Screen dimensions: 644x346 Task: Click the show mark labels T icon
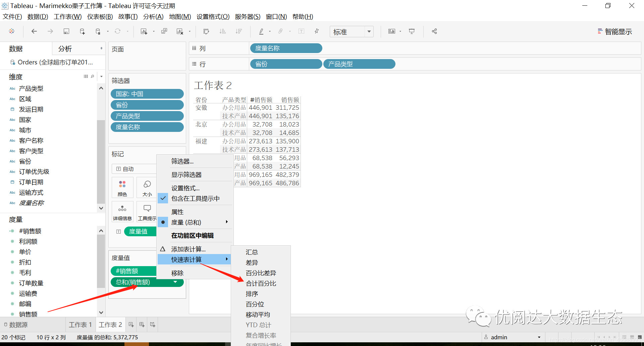302,31
